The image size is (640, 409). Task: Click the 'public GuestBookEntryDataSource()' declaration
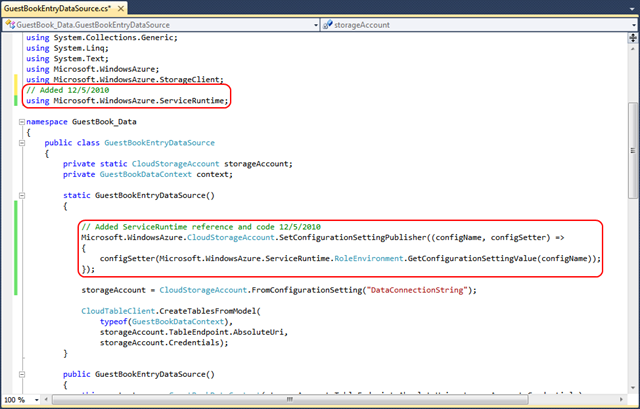tap(139, 374)
